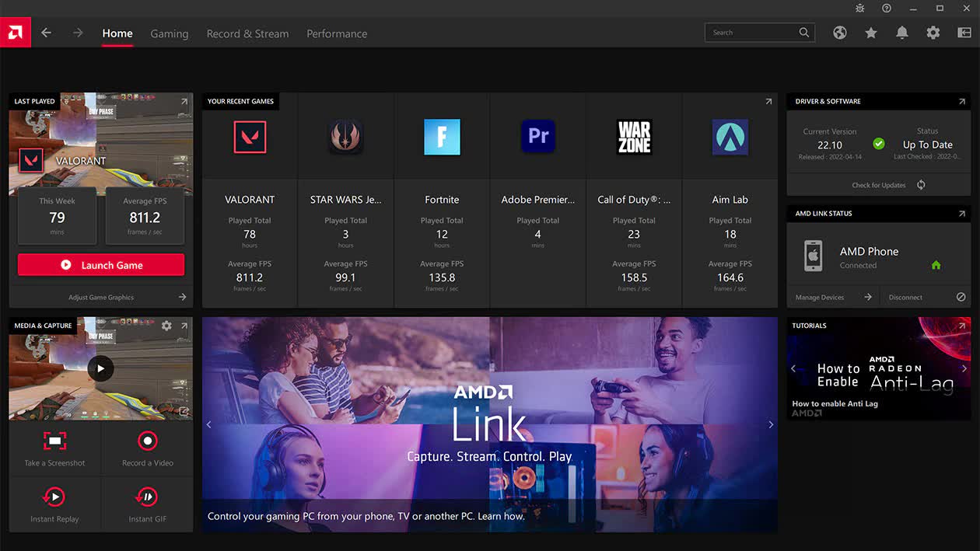
Task: Open notifications bell icon
Action: point(902,33)
